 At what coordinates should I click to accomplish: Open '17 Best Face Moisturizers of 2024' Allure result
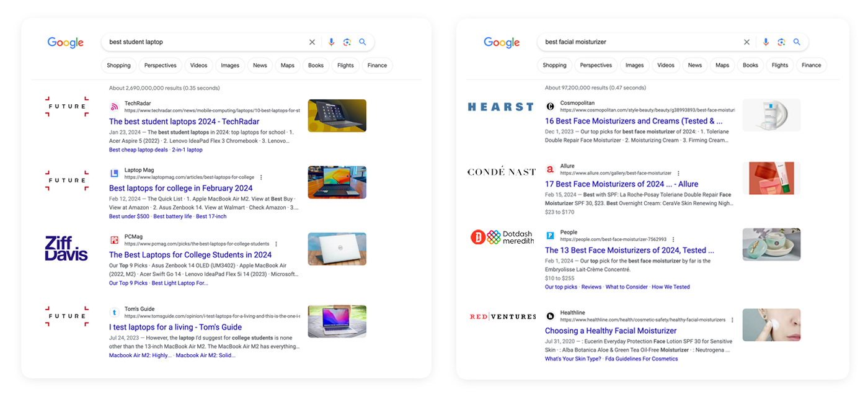coord(621,184)
